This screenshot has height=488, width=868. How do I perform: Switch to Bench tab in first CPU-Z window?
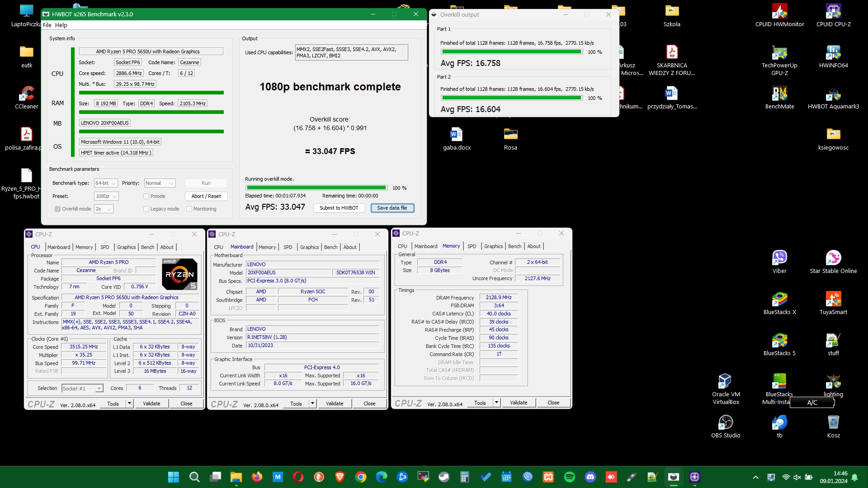[x=148, y=247]
